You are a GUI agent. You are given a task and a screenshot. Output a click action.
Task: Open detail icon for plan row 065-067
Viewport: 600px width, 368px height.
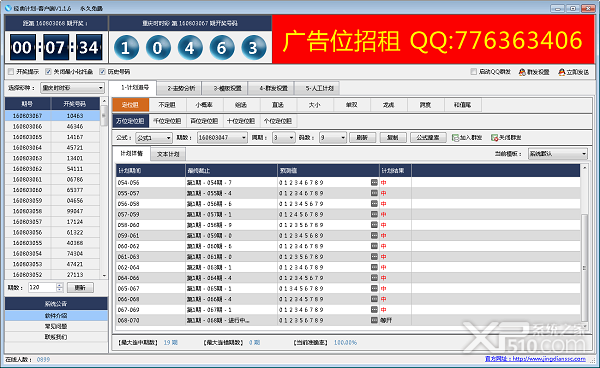coord(374,288)
